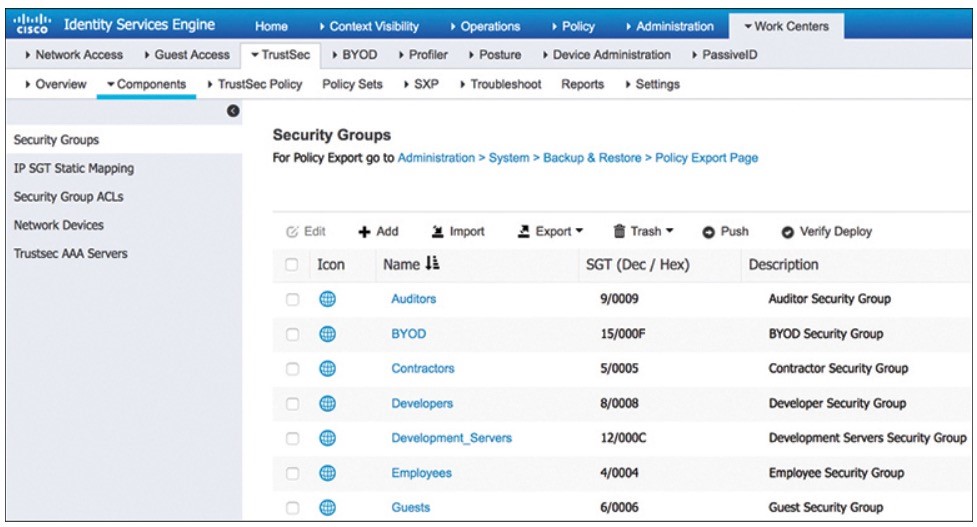The width and height of the screenshot is (977, 527).
Task: Open the PassiveID work center
Action: 725,55
